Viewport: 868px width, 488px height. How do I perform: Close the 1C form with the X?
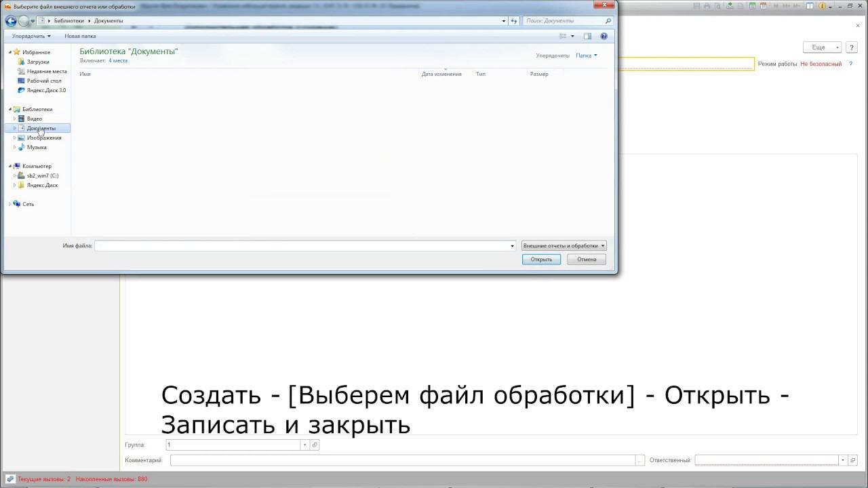pos(858,26)
